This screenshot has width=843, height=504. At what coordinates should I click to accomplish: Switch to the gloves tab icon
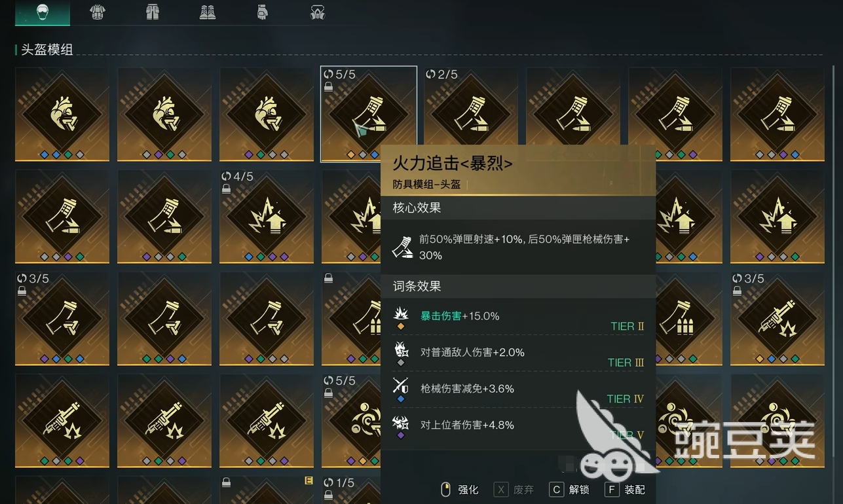tap(263, 12)
